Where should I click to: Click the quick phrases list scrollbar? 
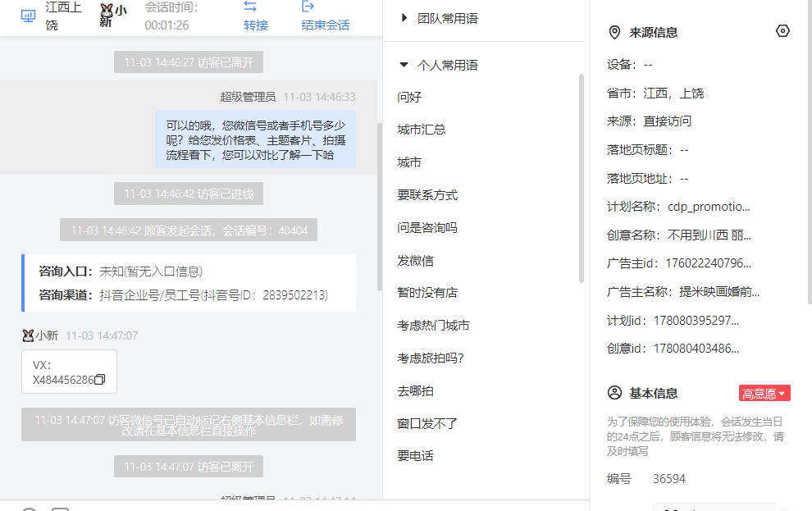[581, 179]
